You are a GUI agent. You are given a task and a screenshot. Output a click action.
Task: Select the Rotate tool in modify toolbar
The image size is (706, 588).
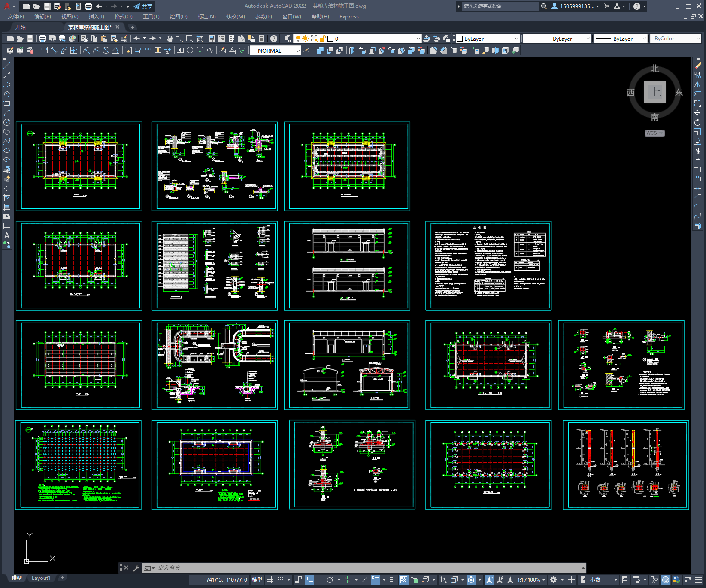click(x=697, y=122)
